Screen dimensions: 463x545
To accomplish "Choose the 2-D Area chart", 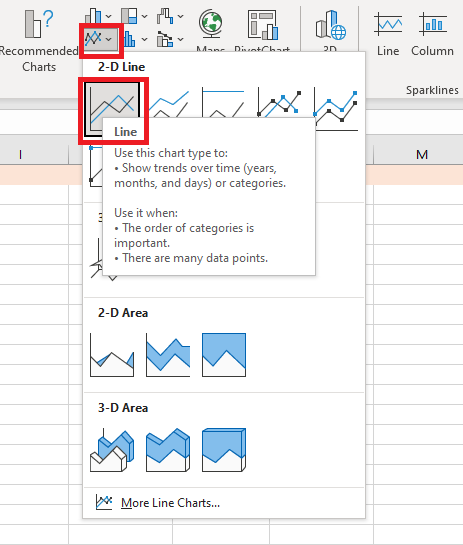I will (x=112, y=355).
